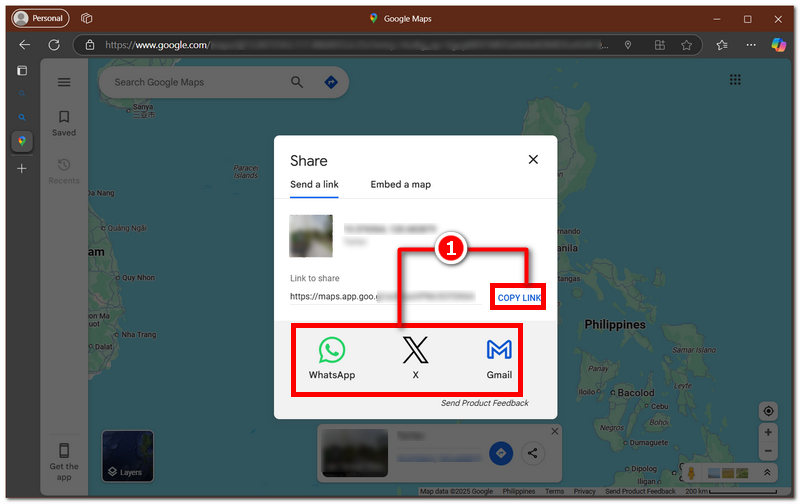Open Saved places in the sidebar

tap(64, 123)
